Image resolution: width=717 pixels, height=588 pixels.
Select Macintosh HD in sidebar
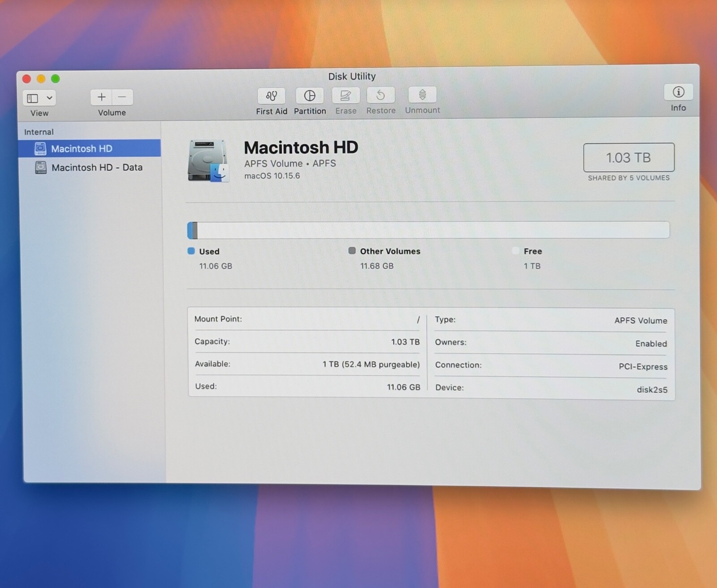click(x=90, y=148)
